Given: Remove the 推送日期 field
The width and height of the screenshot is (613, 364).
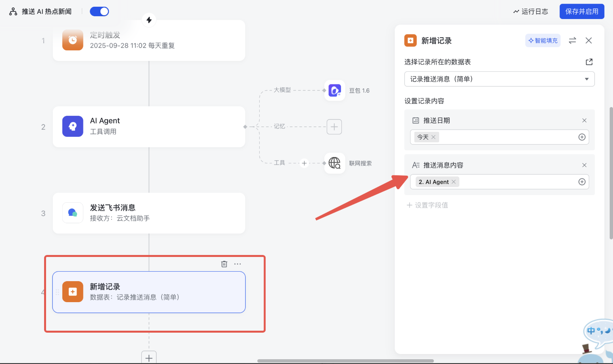Looking at the screenshot, I should [584, 121].
